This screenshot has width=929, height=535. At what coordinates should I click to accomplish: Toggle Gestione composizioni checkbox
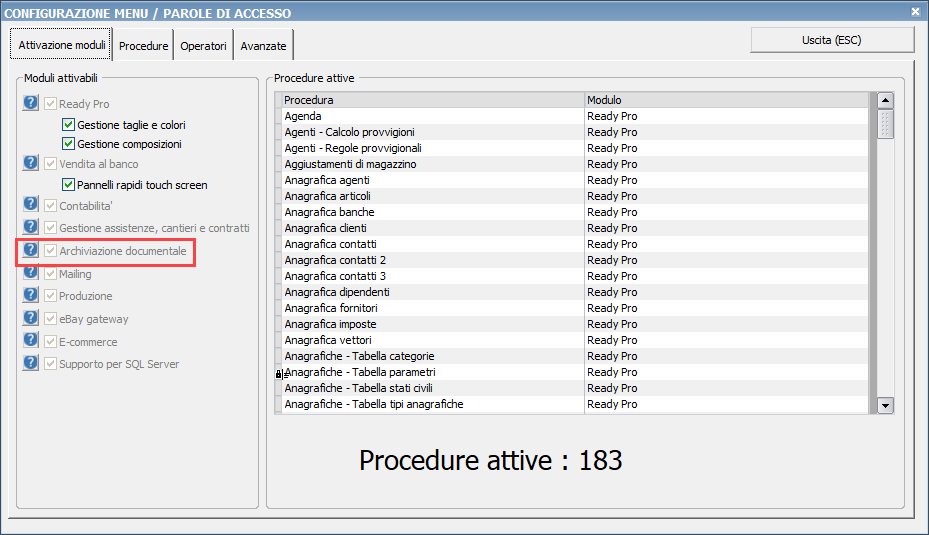pyautogui.click(x=68, y=143)
